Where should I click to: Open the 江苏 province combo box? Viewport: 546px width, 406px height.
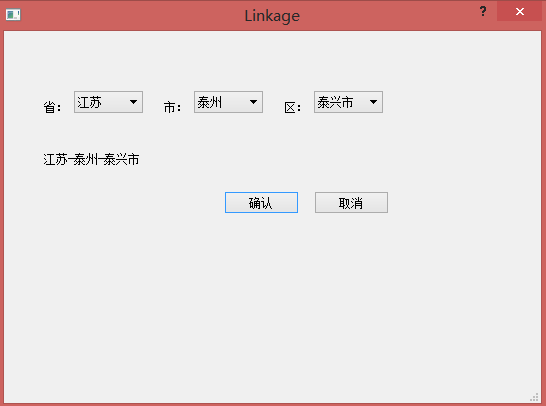(x=108, y=102)
